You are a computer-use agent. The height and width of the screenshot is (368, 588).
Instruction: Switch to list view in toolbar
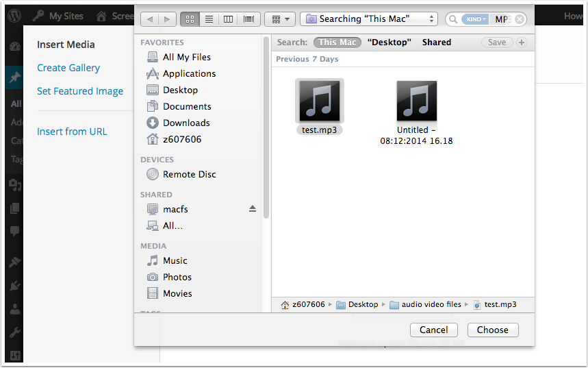[209, 19]
